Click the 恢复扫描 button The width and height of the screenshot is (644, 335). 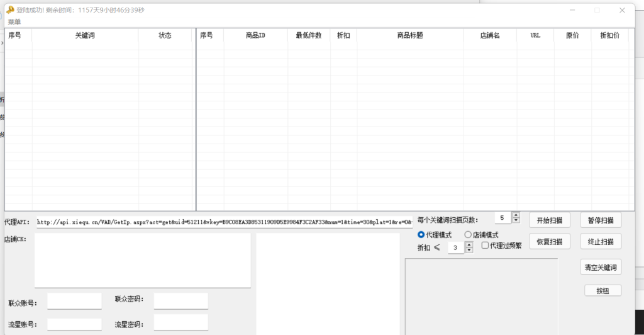[549, 241]
